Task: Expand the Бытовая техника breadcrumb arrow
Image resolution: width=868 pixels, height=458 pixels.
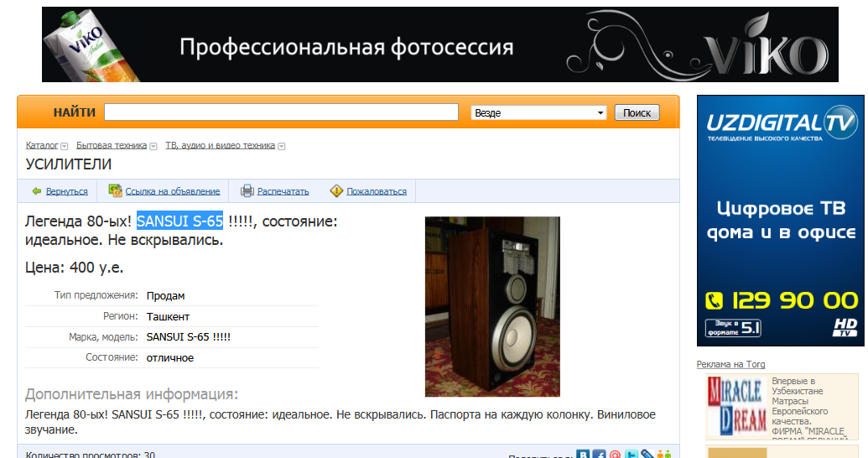Action: point(153,146)
